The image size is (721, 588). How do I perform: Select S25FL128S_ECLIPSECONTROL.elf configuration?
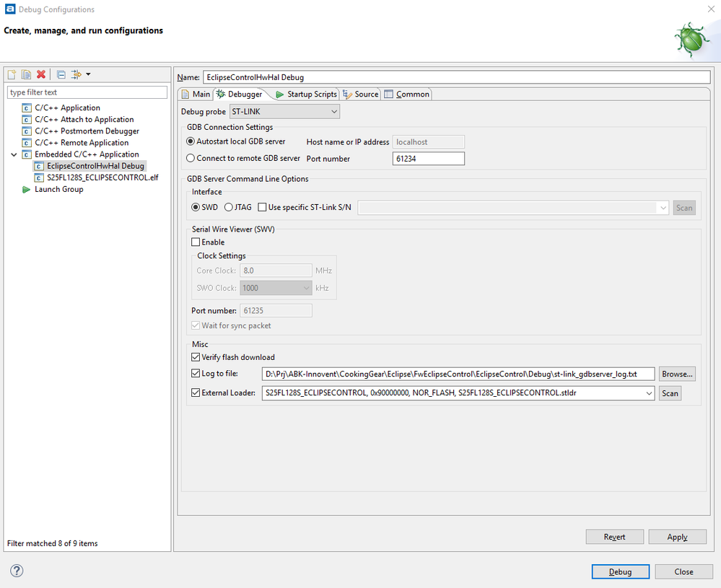(102, 177)
